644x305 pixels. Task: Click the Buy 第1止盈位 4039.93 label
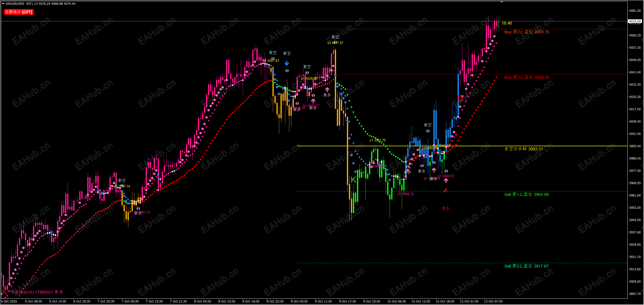click(527, 77)
